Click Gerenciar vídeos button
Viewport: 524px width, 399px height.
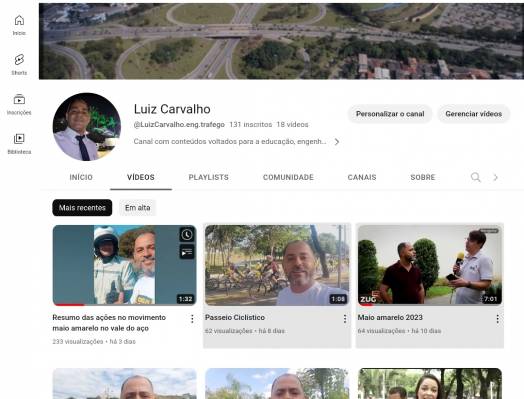tap(474, 114)
